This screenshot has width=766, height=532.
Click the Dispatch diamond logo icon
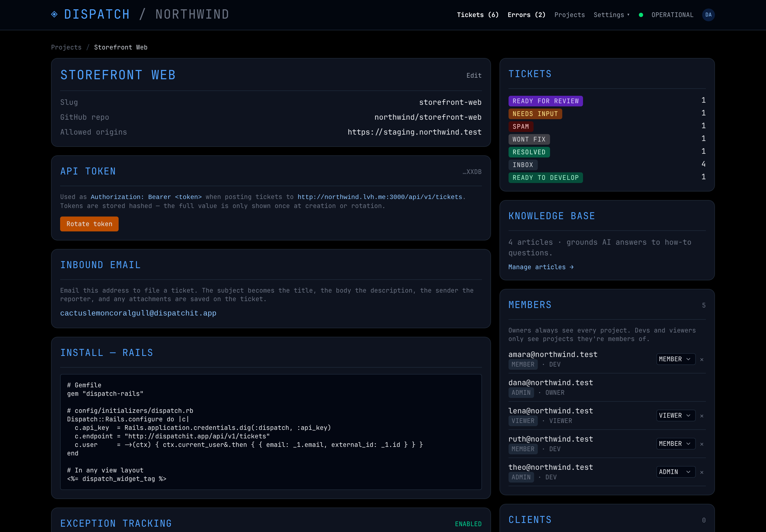(x=54, y=14)
